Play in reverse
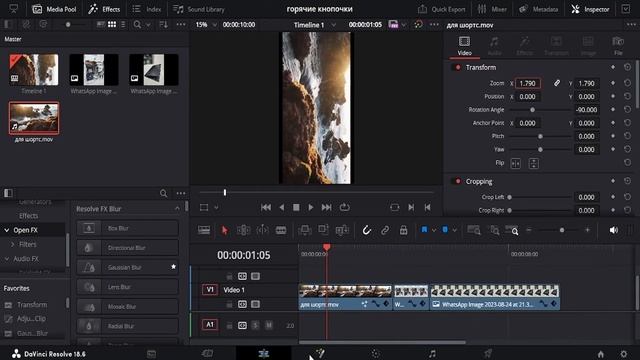The image size is (640, 360). coord(282,207)
